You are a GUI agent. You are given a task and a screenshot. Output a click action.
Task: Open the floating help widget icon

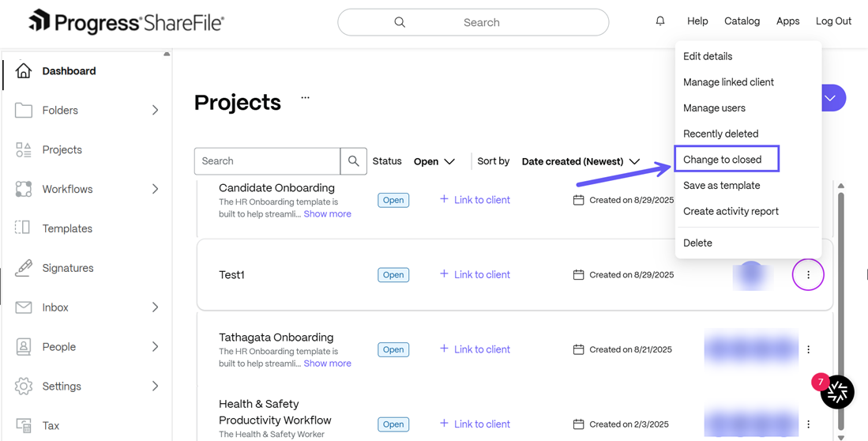pyautogui.click(x=836, y=391)
